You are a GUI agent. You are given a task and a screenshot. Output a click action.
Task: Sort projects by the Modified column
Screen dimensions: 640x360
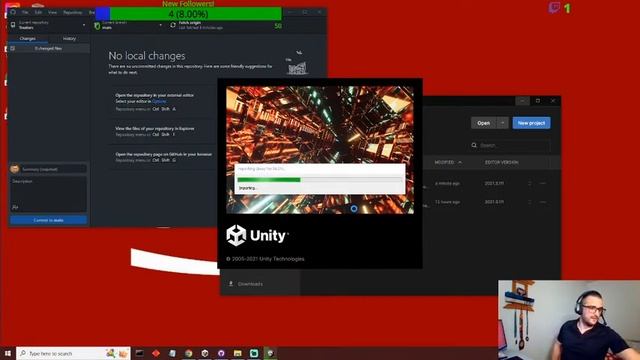pyautogui.click(x=448, y=162)
